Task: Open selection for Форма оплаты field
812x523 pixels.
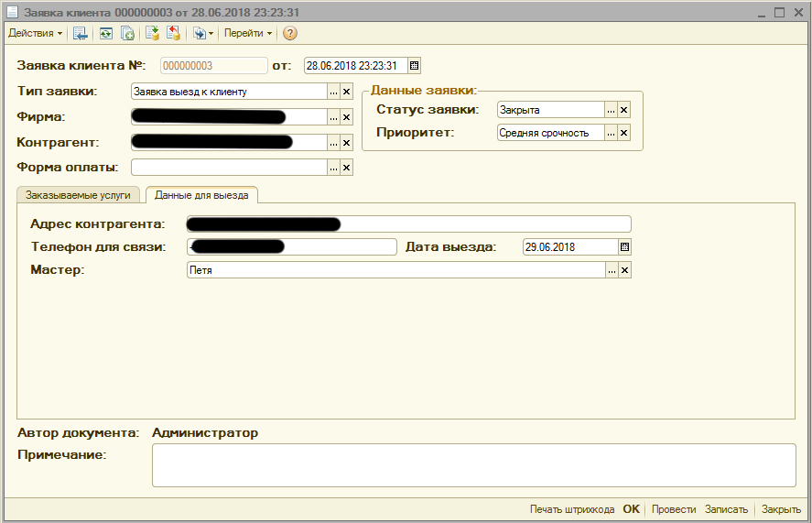Action: pos(334,168)
